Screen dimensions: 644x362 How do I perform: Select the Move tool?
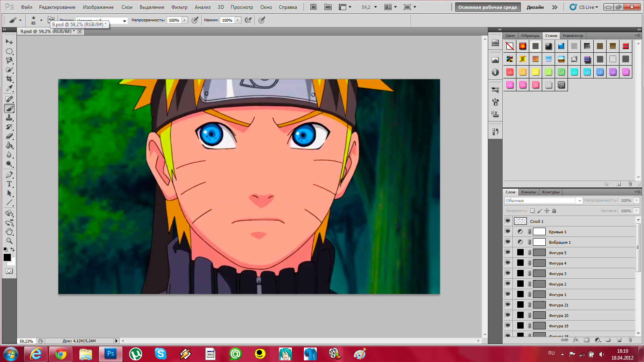point(9,41)
